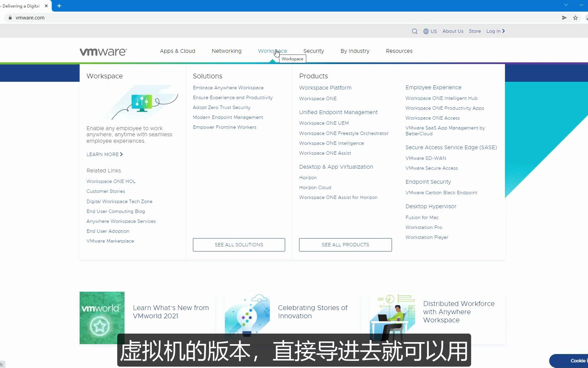The height and width of the screenshot is (368, 588).
Task: Select Ensure Experience and Productivity
Action: point(233,97)
